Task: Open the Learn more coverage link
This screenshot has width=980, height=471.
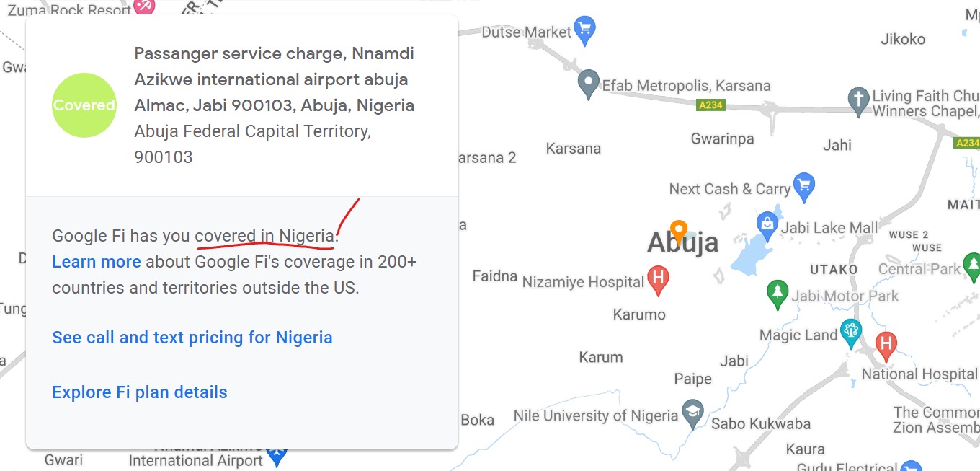Action: click(97, 262)
